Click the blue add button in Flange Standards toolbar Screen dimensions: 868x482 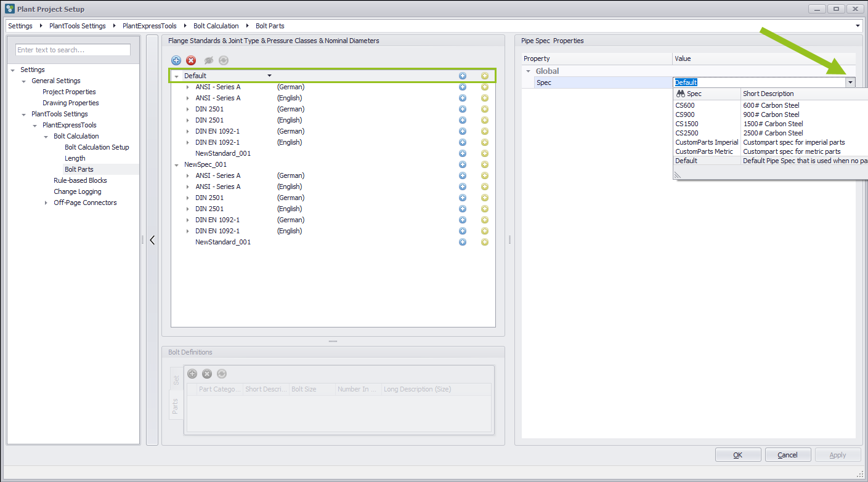coord(176,60)
